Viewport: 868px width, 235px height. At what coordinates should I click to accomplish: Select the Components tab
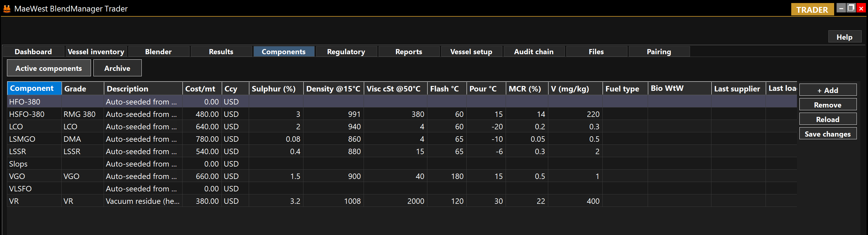284,52
